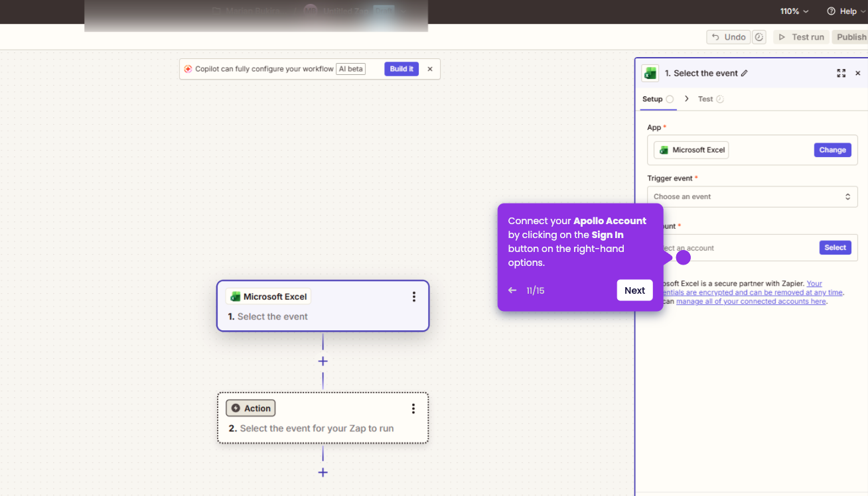Add a step below the Action card
This screenshot has width=868, height=496.
pyautogui.click(x=323, y=473)
